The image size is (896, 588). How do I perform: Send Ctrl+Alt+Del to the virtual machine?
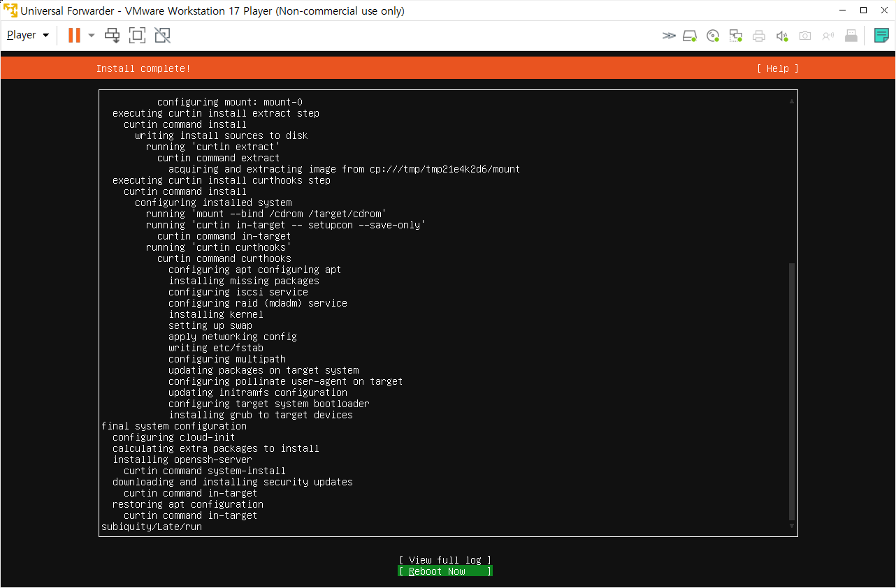[x=113, y=35]
